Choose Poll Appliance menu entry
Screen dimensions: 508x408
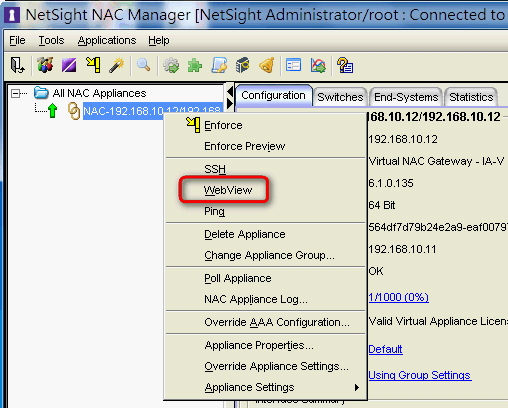point(266,278)
